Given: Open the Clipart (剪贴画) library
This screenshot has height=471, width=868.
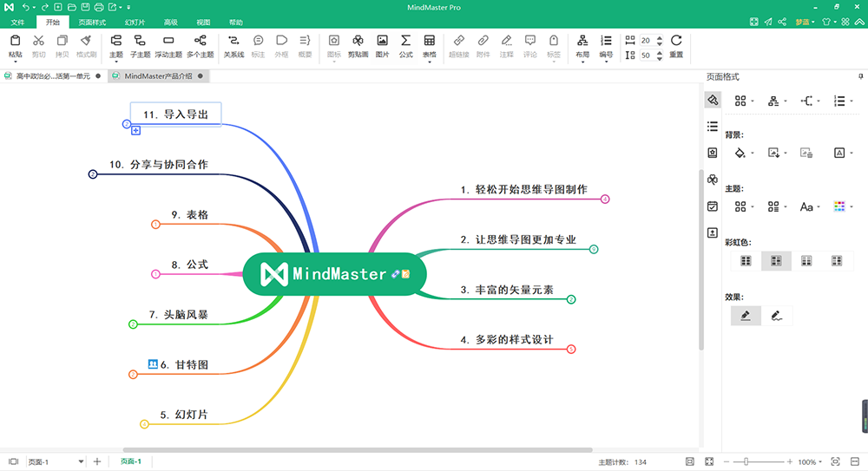Looking at the screenshot, I should pyautogui.click(x=358, y=46).
